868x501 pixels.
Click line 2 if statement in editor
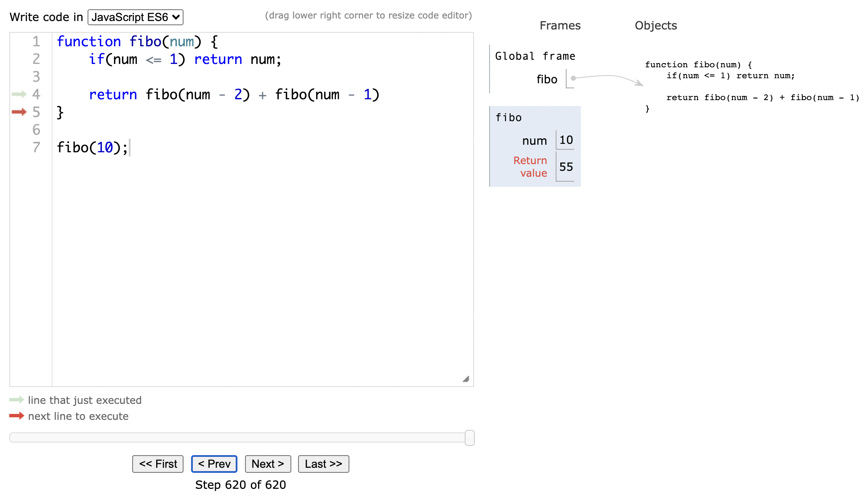coord(184,59)
